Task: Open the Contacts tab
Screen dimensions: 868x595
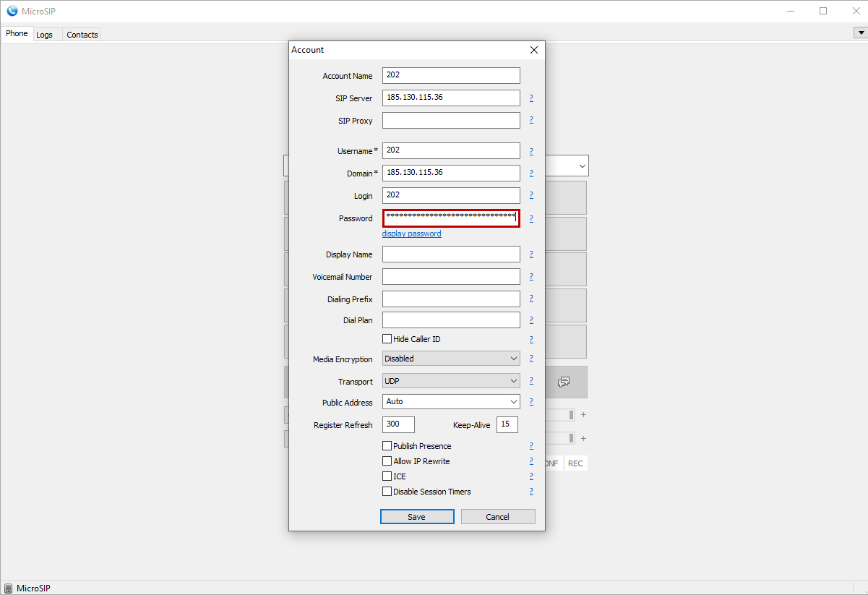Action: (x=82, y=35)
